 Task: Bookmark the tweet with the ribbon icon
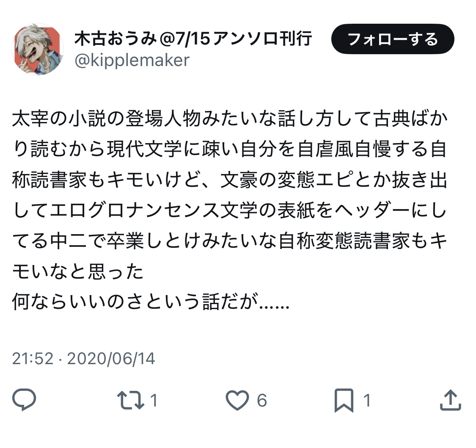click(344, 400)
